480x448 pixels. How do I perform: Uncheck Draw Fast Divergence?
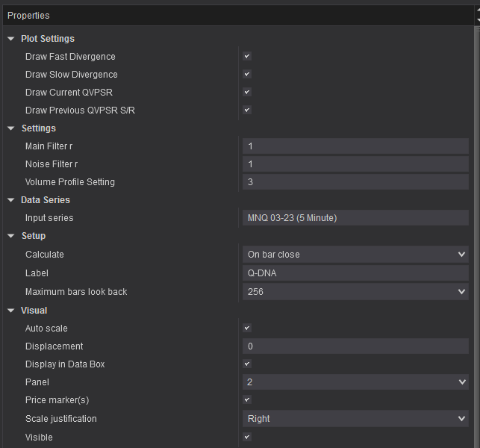coord(247,56)
